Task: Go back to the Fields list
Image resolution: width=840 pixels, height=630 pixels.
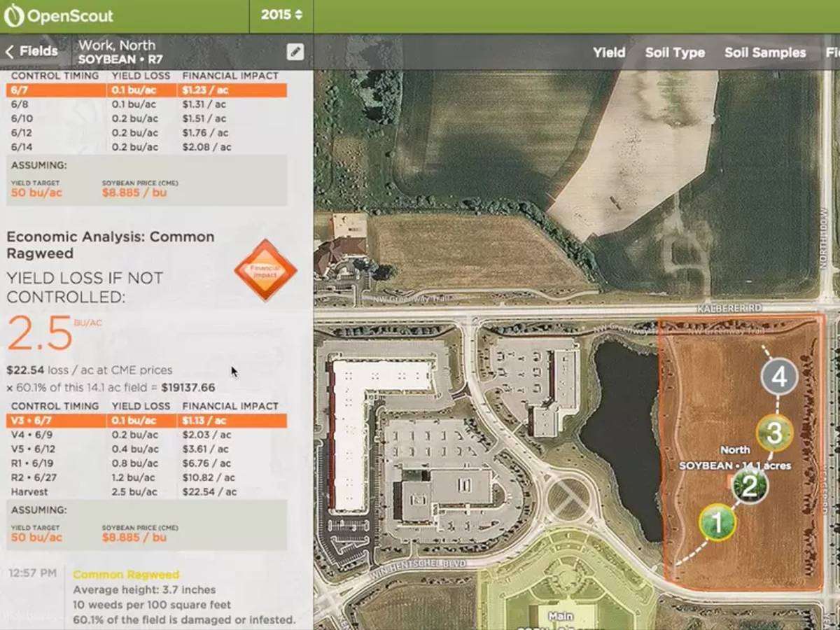Action: (31, 51)
